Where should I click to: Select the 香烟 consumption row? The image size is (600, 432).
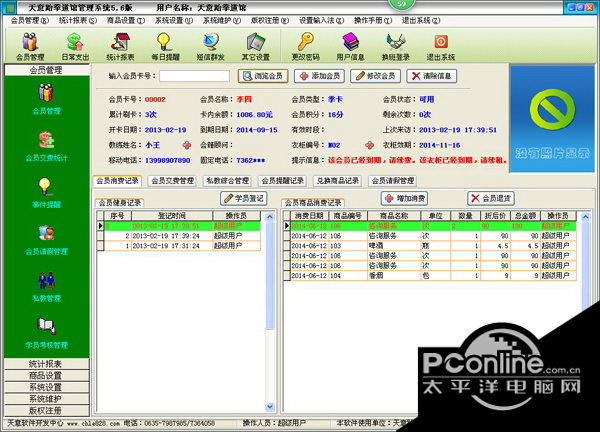click(430, 276)
